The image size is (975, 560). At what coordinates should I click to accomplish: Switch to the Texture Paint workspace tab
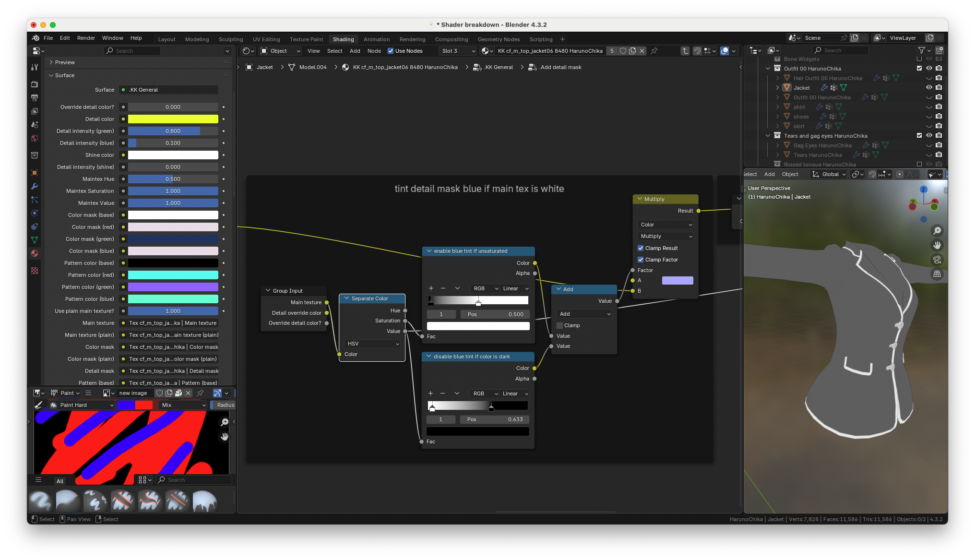tap(306, 39)
